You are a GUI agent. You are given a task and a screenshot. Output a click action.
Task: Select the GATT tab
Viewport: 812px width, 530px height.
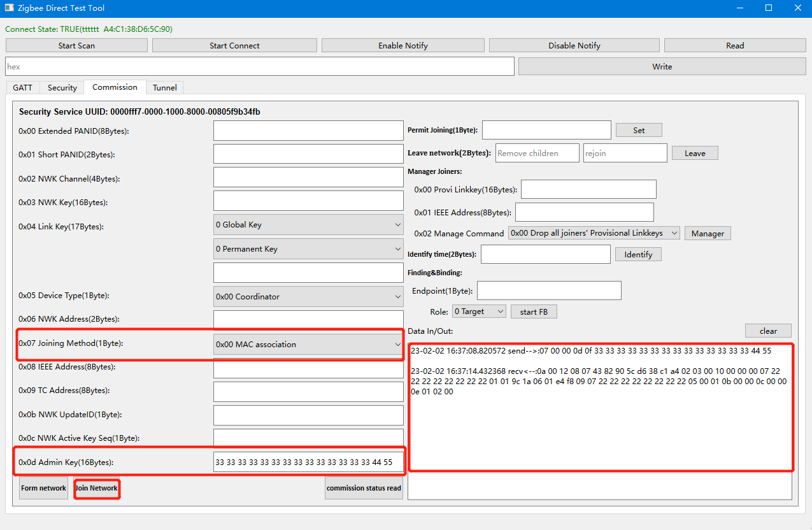(x=23, y=87)
